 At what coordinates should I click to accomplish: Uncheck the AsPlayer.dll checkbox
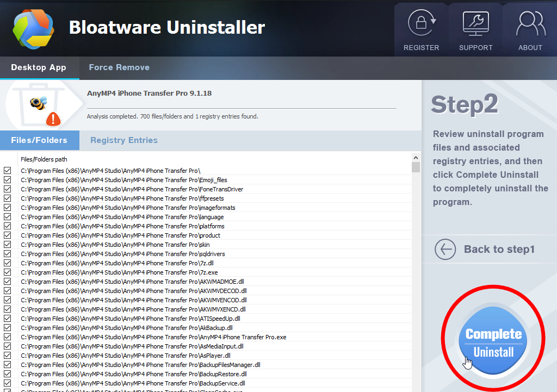(x=7, y=356)
